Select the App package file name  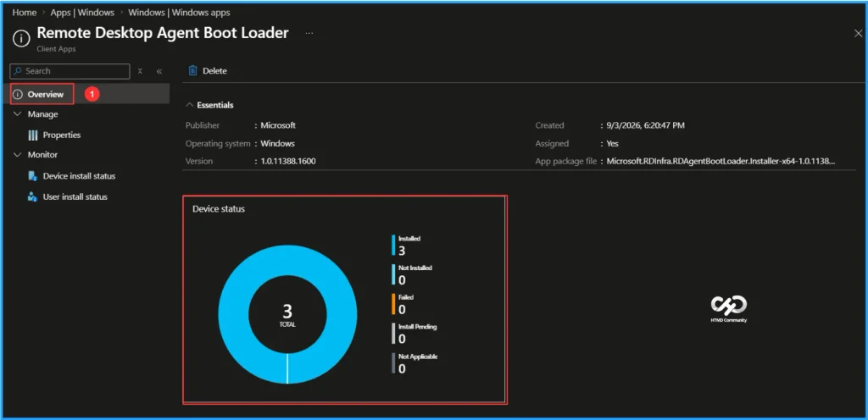click(721, 161)
